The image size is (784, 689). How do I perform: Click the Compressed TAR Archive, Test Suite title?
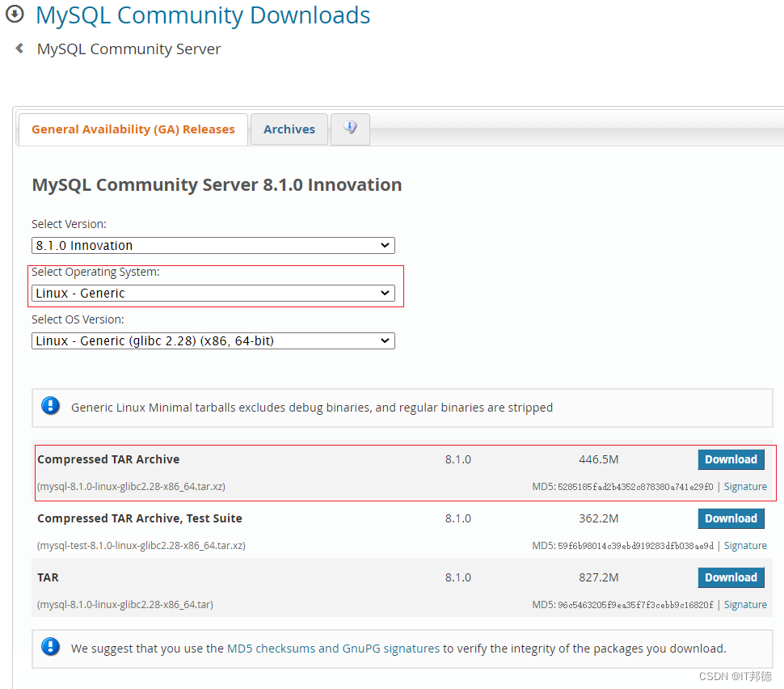click(140, 518)
